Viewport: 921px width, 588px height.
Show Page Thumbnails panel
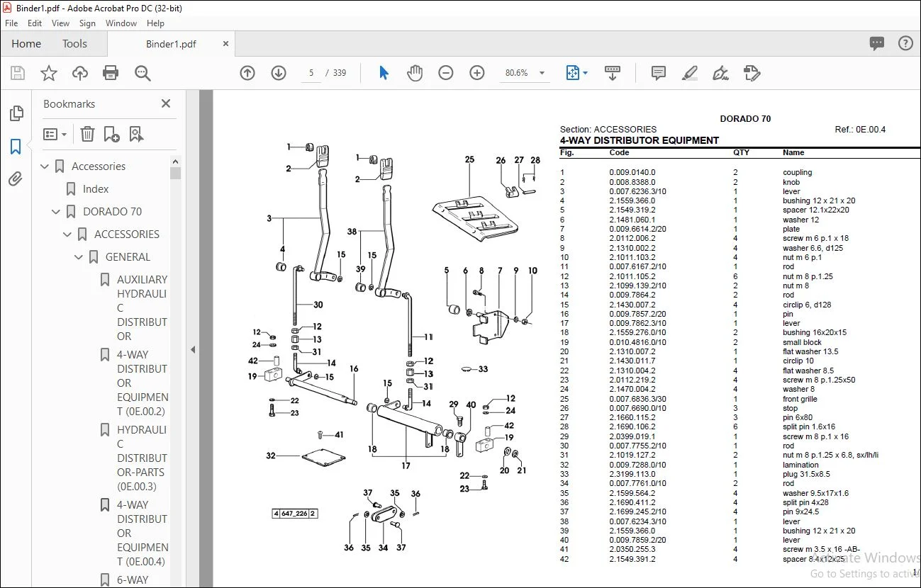(x=16, y=113)
